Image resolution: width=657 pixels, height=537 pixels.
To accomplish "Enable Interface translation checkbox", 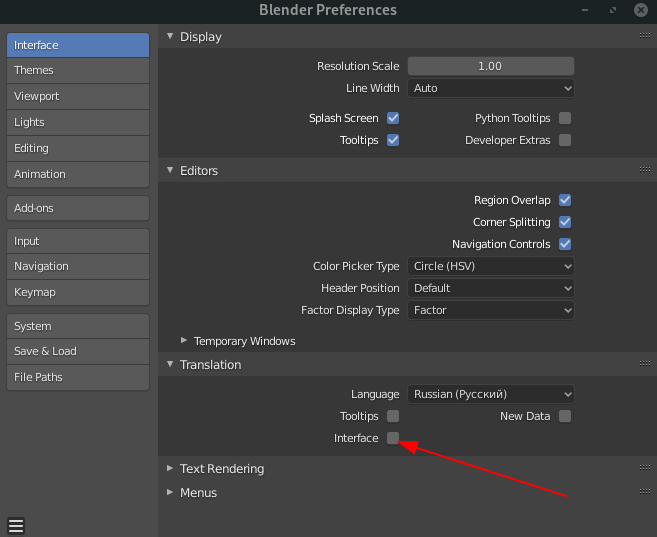I will coord(393,438).
